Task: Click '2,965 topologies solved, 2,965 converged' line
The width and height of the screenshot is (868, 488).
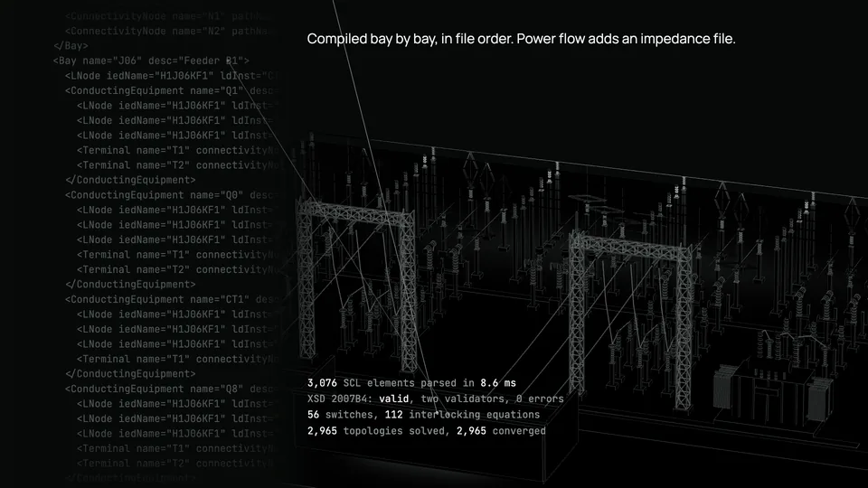Action: [426, 431]
